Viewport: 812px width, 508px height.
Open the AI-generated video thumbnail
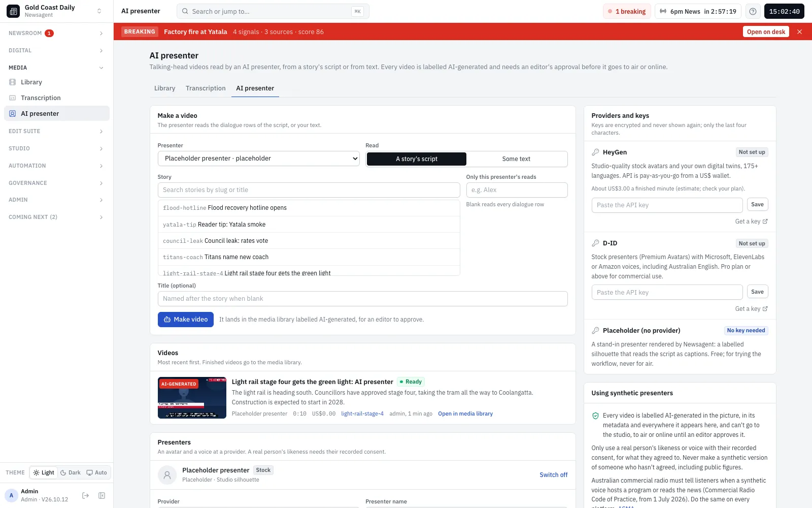tap(192, 398)
